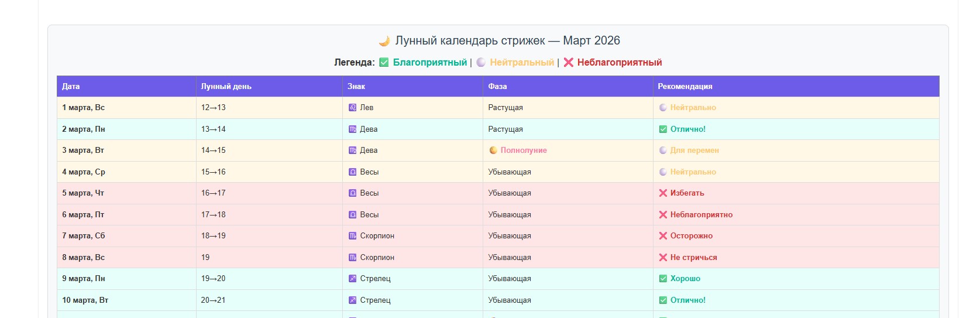
Task: Click the full moon icon beside Полнолуние
Action: point(493,151)
